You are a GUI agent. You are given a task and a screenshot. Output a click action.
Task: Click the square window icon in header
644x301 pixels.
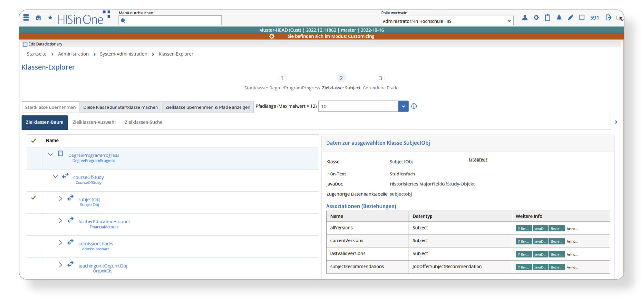pos(582,18)
